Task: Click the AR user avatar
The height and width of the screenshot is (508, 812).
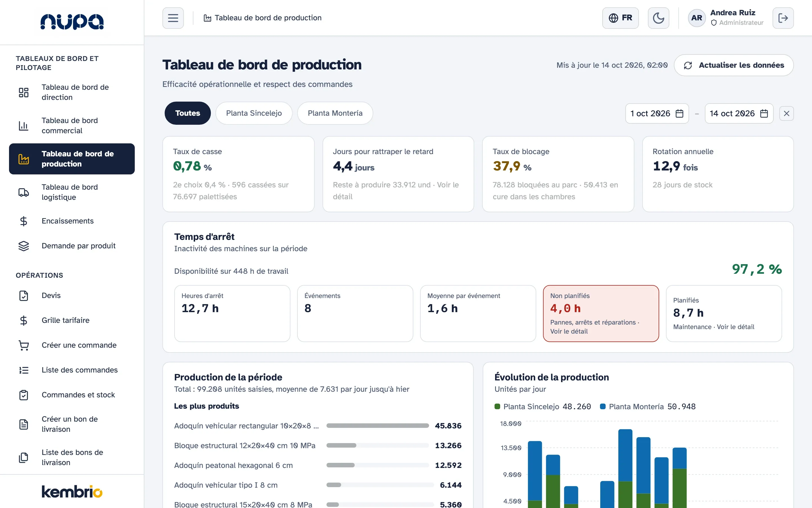Action: coord(697,18)
